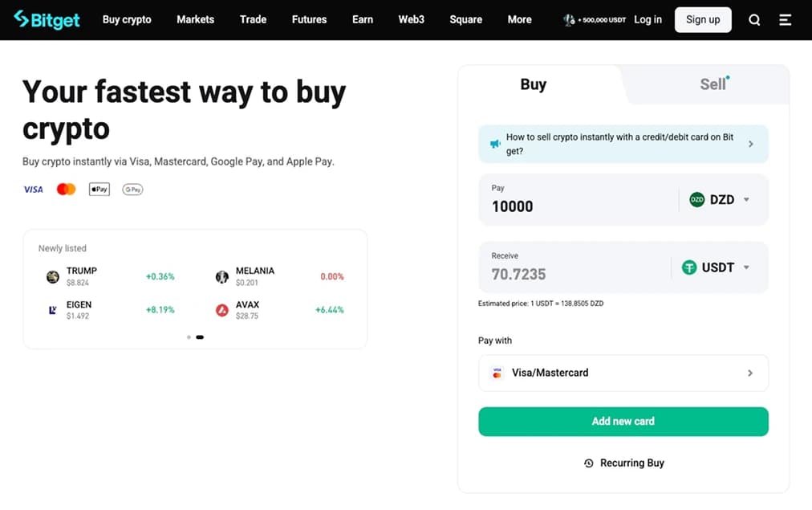The height and width of the screenshot is (510, 812).
Task: Open the Futures menu
Action: pyautogui.click(x=309, y=19)
